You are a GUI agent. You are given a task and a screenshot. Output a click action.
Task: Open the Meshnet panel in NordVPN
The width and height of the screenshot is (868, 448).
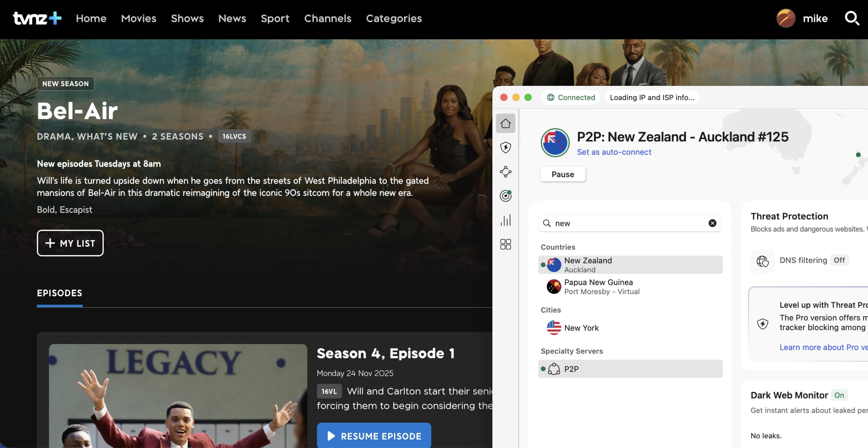point(506,172)
